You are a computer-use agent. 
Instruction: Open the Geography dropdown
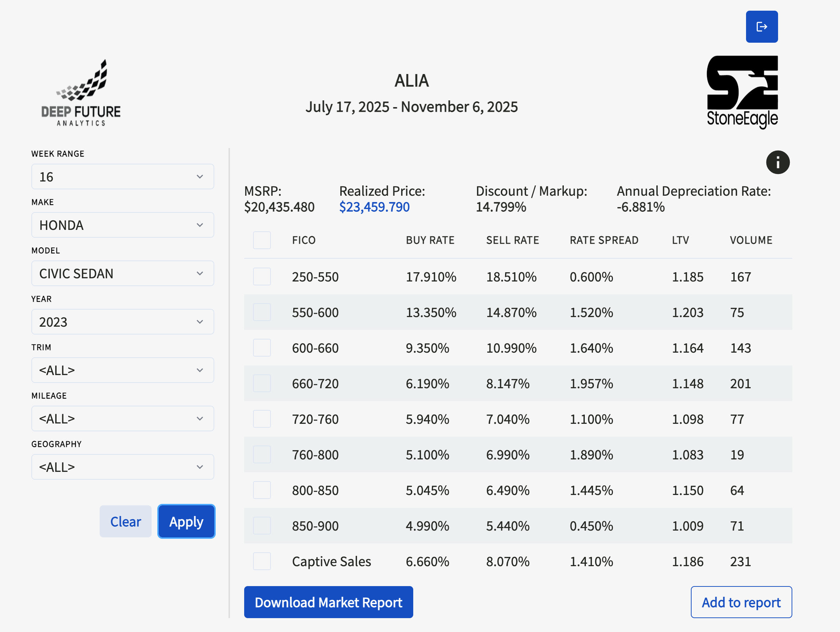click(123, 467)
